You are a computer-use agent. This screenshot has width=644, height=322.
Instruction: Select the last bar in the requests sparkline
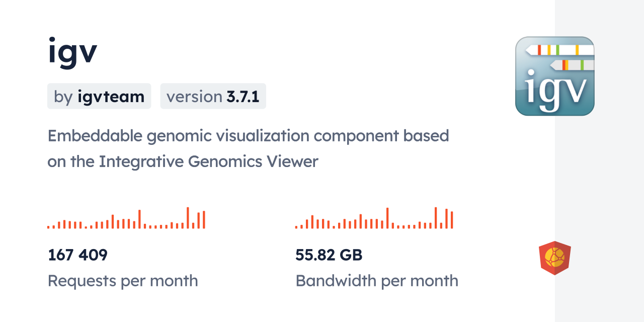point(204,220)
